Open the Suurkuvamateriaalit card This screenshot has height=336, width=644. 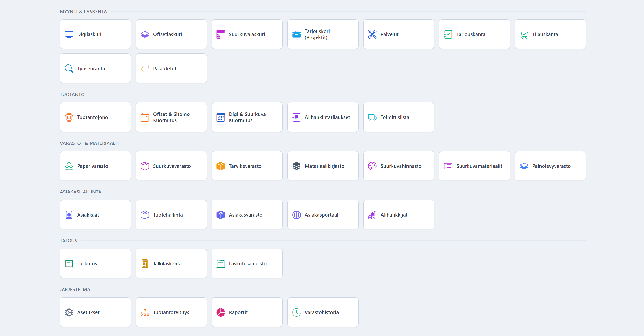474,166
